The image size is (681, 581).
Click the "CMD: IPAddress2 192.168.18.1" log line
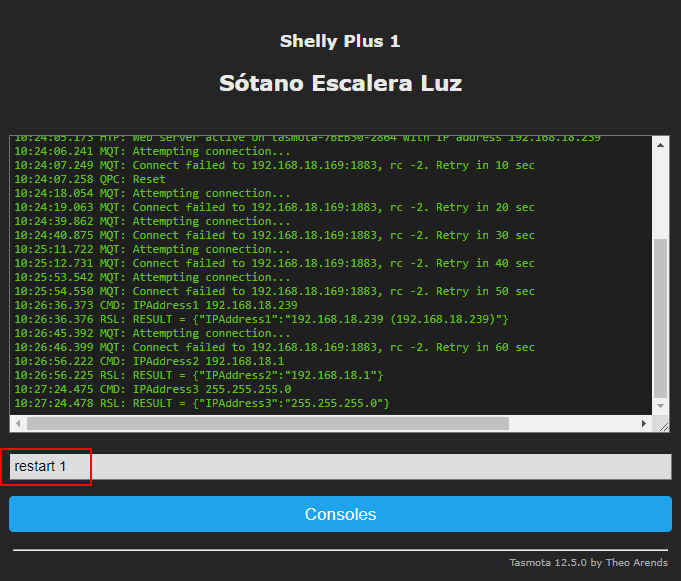tap(148, 361)
